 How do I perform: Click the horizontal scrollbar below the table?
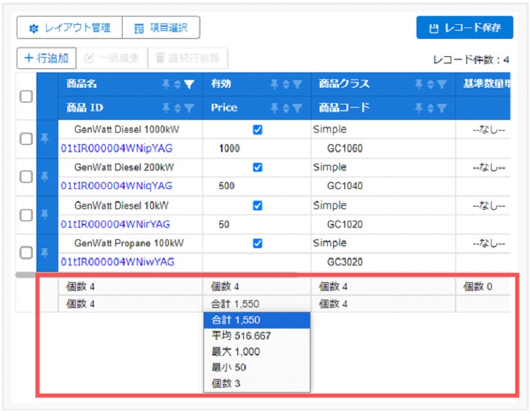pos(156,274)
